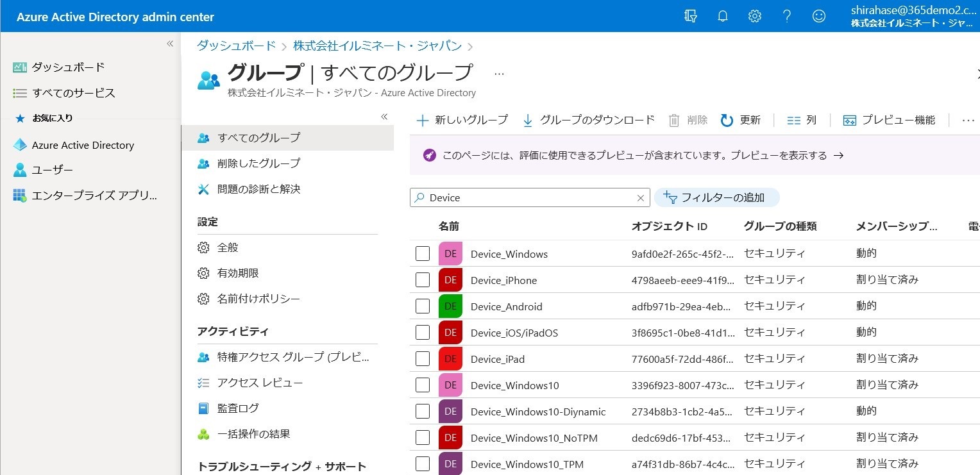The image size is (980, 475).
Task: Collapse the left navigation with double chevron
Action: pyautogui.click(x=170, y=44)
